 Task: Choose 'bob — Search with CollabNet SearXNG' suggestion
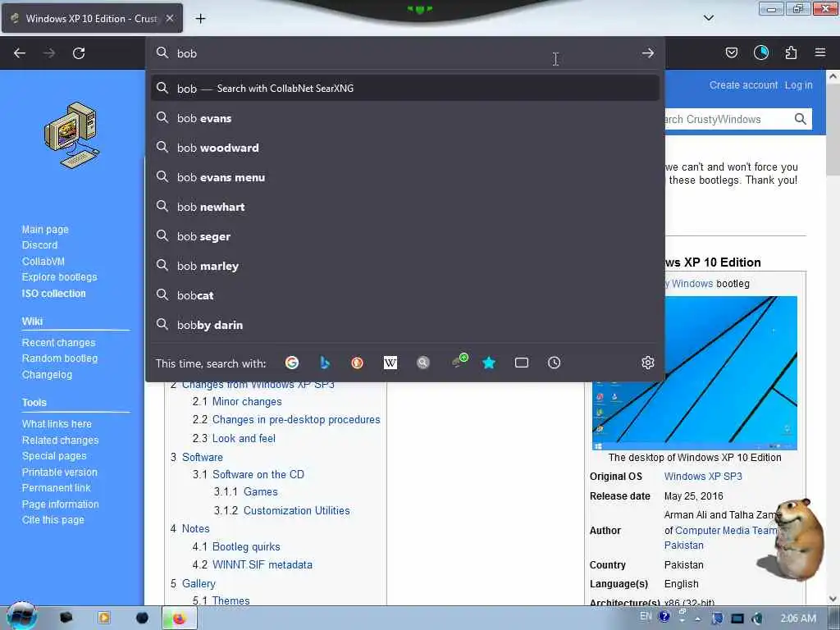click(x=405, y=89)
